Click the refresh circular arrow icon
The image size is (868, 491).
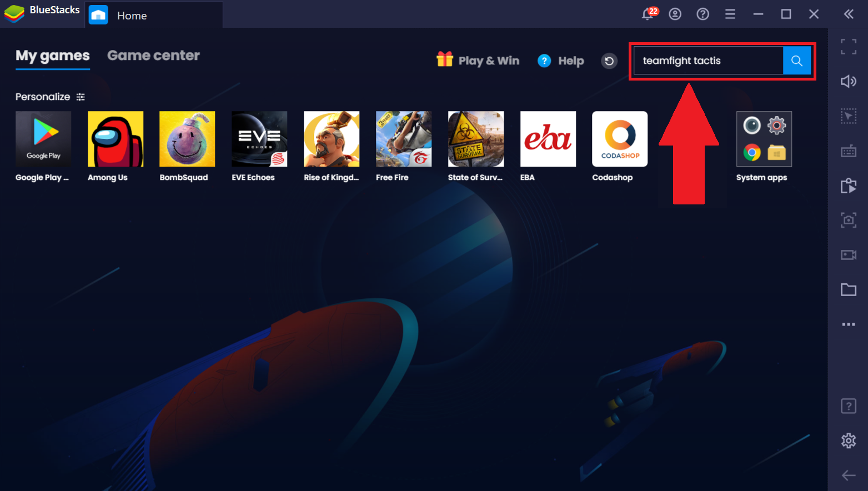pos(609,61)
